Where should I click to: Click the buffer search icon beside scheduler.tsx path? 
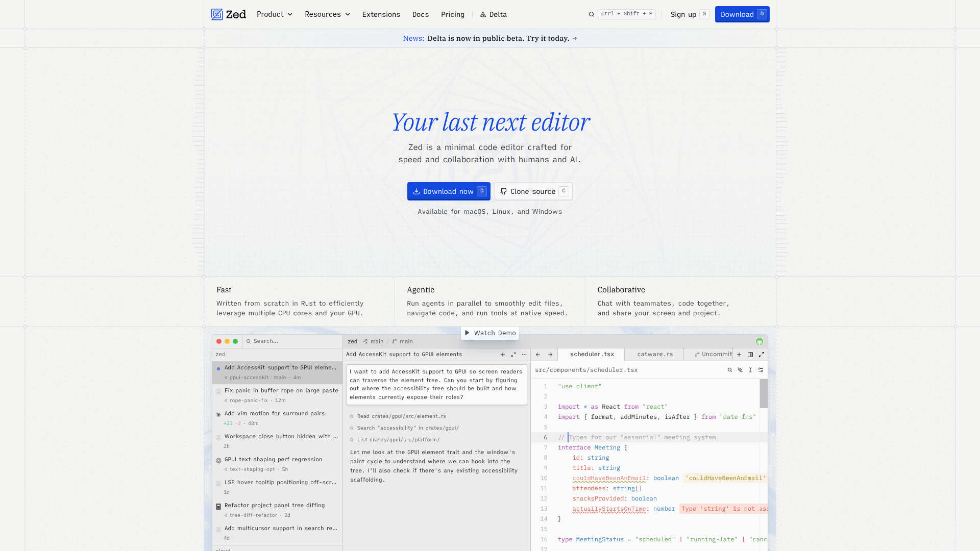730,370
